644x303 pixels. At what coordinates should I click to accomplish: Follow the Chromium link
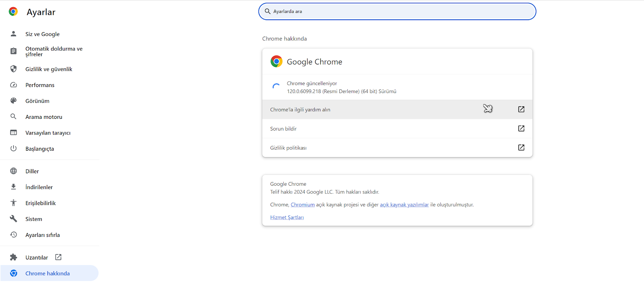(303, 205)
